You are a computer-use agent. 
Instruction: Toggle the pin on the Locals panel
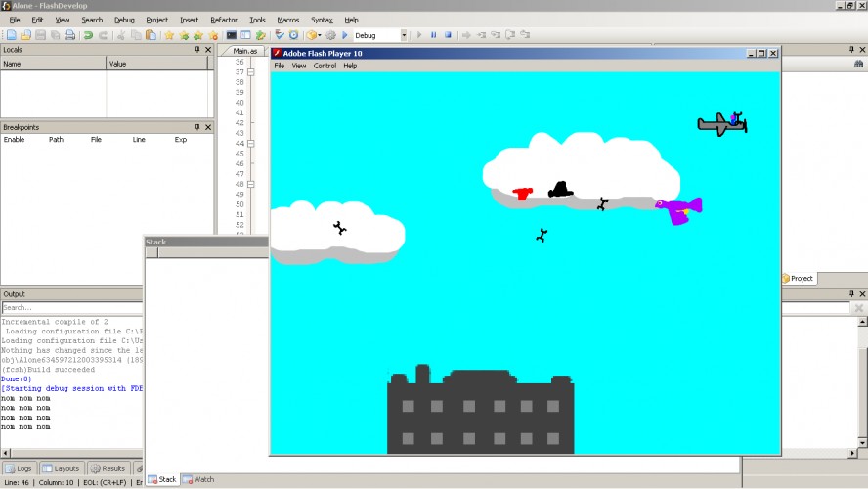[x=197, y=49]
